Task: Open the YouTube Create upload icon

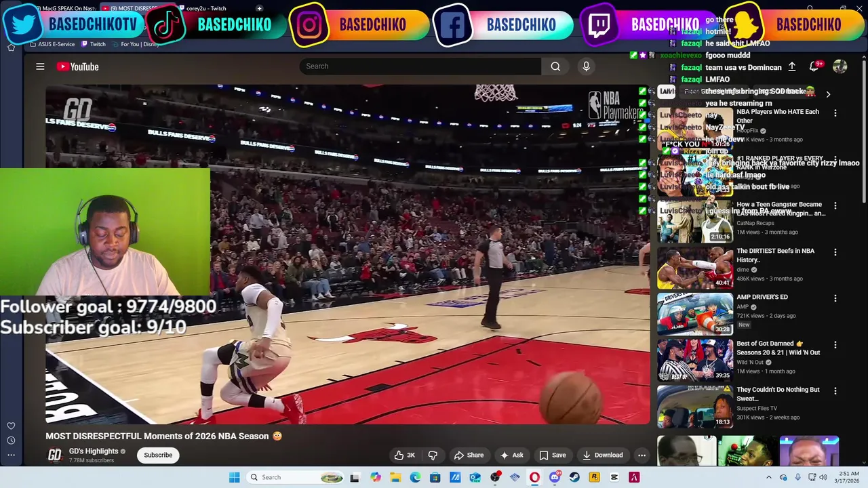Action: 791,66
